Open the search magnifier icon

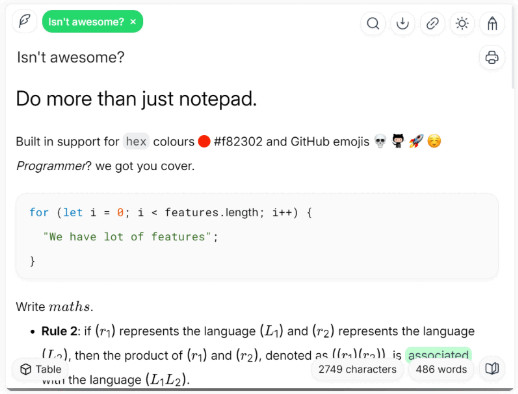(373, 24)
